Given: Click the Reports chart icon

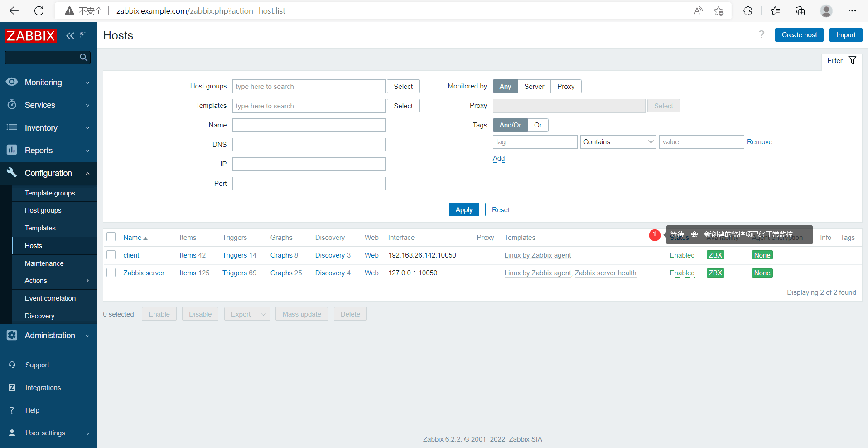Looking at the screenshot, I should (12, 150).
